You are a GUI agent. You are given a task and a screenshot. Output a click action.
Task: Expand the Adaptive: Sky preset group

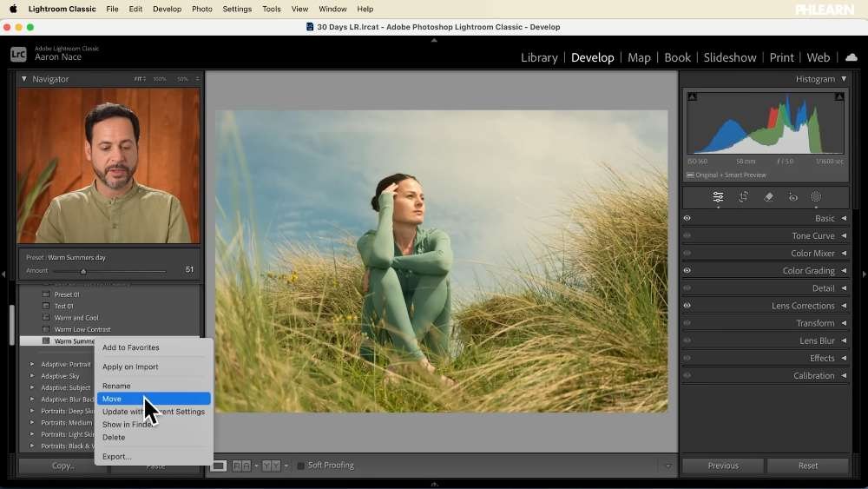(x=31, y=376)
